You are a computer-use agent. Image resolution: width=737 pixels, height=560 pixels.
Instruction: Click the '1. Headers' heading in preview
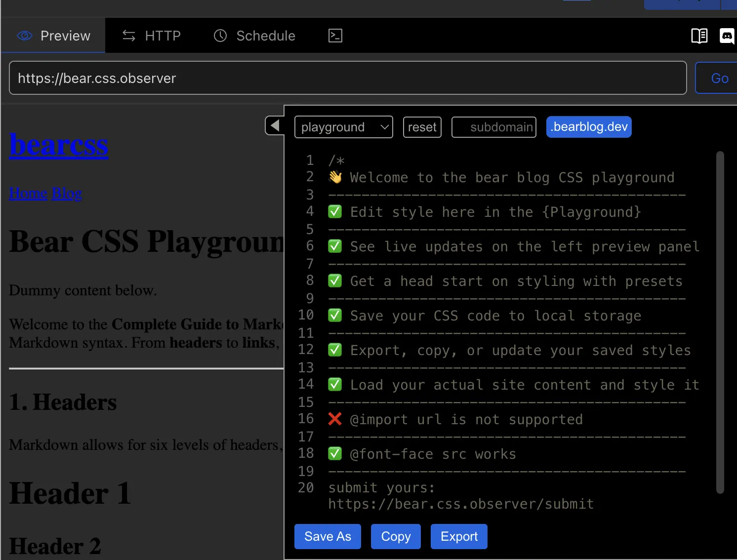click(63, 402)
